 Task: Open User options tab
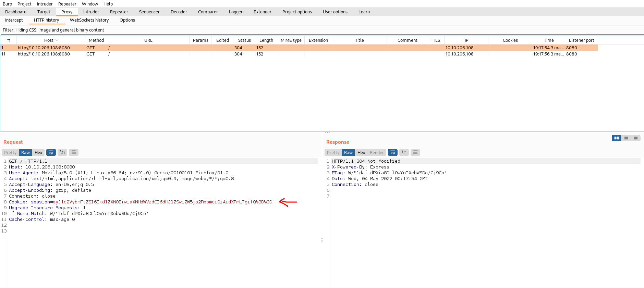[335, 12]
